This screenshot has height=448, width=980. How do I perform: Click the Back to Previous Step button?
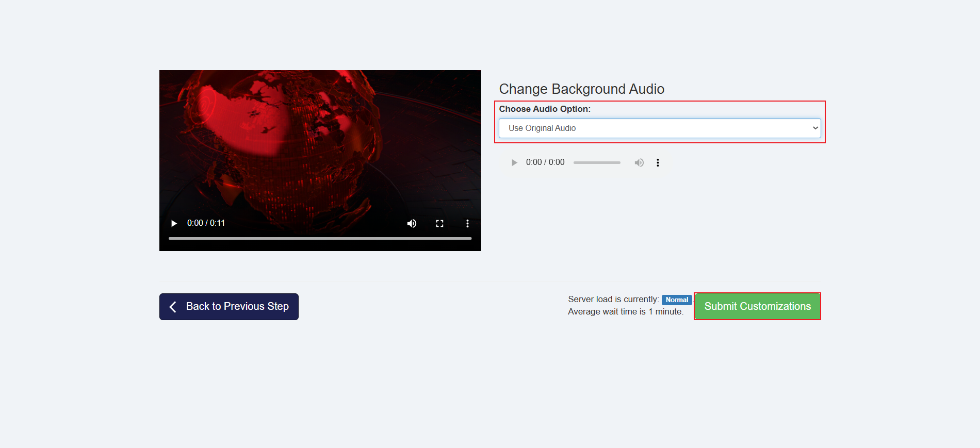229,307
